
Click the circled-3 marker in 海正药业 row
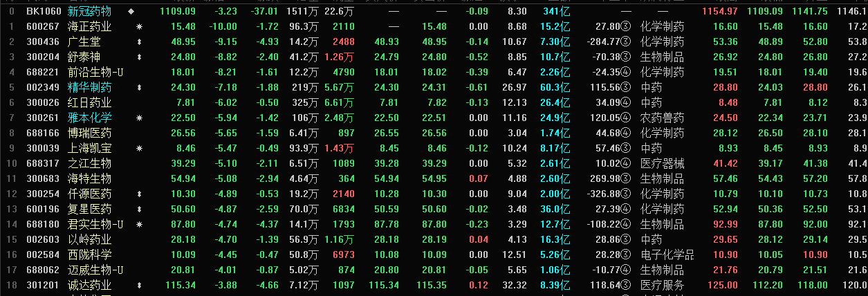click(626, 26)
